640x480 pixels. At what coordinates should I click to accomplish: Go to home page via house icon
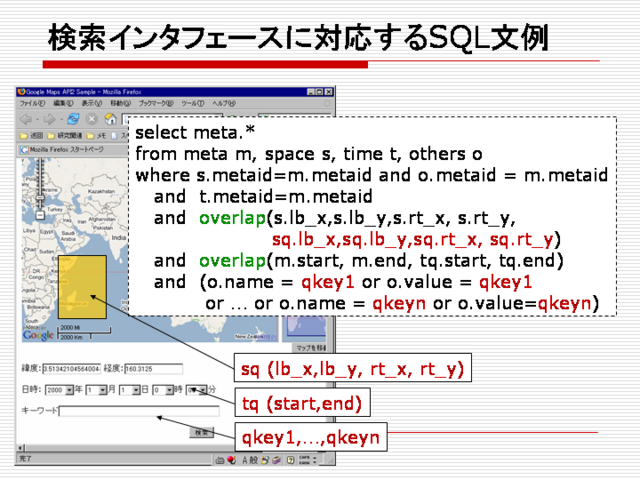tap(111, 119)
